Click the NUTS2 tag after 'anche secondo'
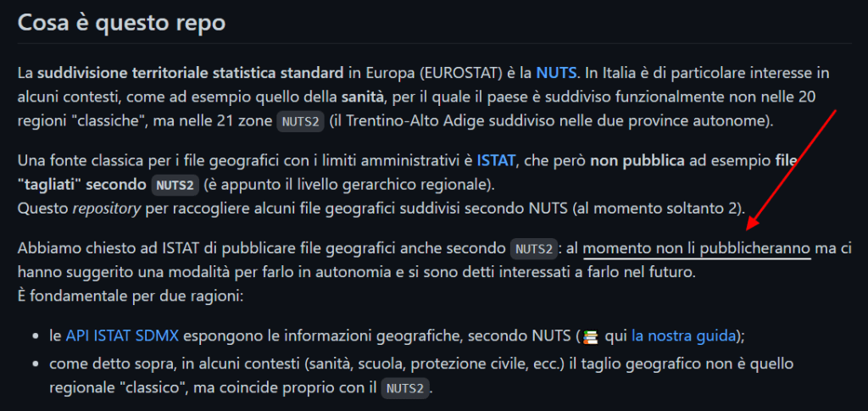868x411 pixels. pyautogui.click(x=534, y=250)
